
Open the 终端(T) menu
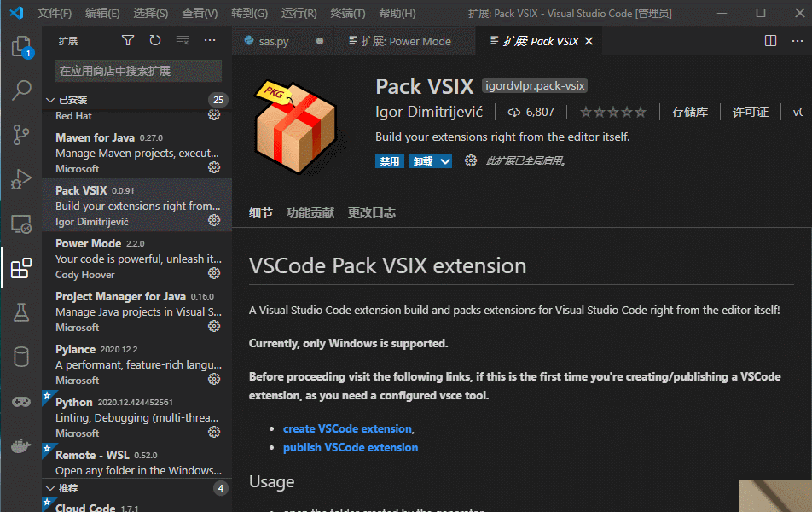347,13
